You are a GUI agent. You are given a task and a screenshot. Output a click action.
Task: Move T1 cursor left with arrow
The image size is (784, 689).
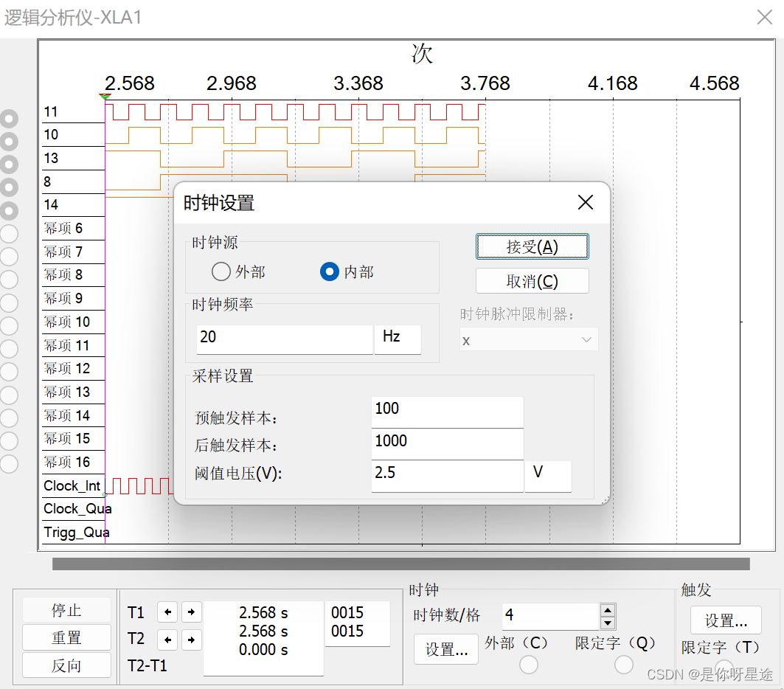[x=167, y=612]
